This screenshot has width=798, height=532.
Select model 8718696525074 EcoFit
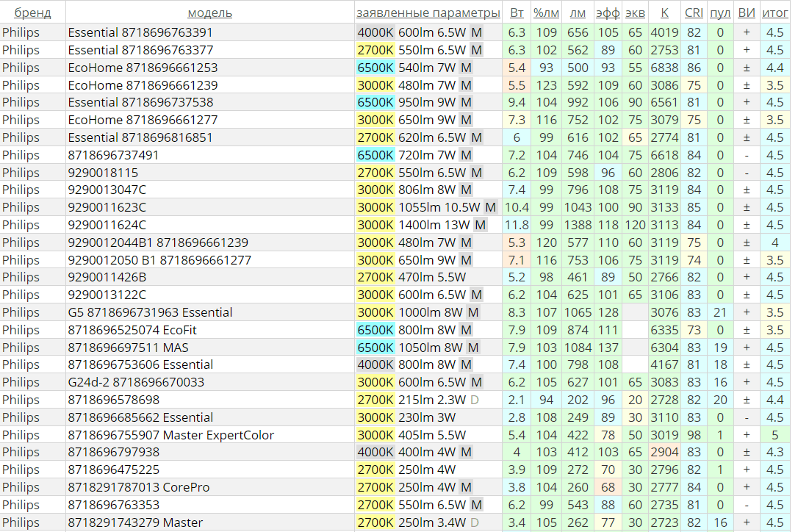(x=132, y=331)
